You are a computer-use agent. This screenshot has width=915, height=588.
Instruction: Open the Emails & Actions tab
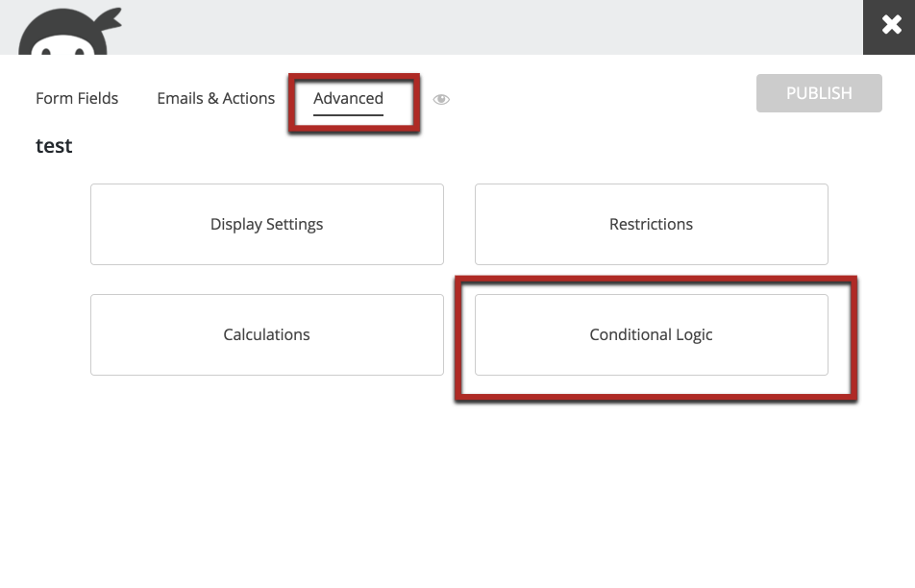[x=215, y=98]
